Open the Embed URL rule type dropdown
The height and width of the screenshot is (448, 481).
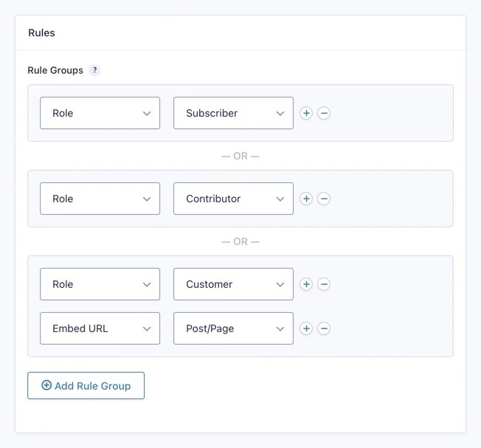(100, 328)
